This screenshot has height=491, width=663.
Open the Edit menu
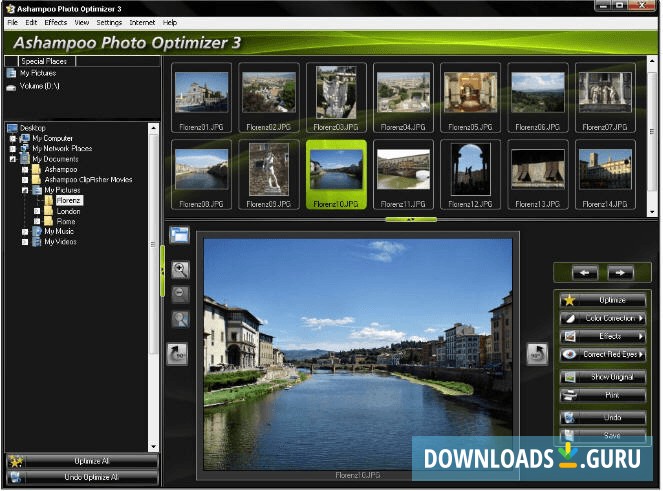(31, 22)
